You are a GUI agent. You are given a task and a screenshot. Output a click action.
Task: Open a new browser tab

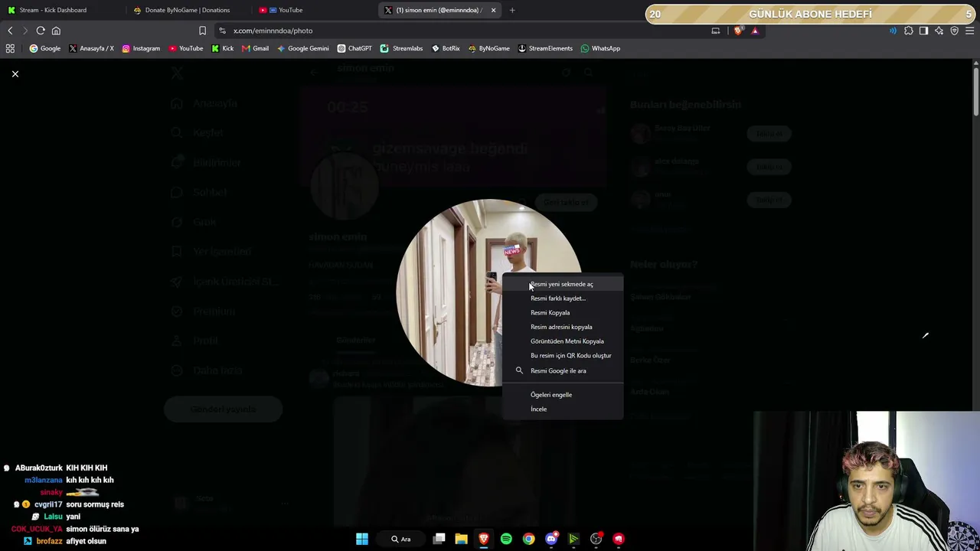point(512,10)
